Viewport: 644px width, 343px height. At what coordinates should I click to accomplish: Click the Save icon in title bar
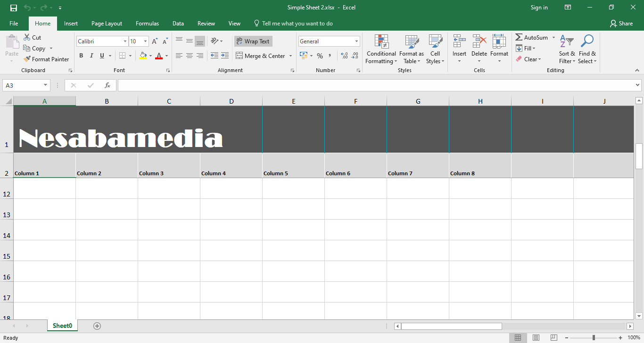(x=14, y=8)
